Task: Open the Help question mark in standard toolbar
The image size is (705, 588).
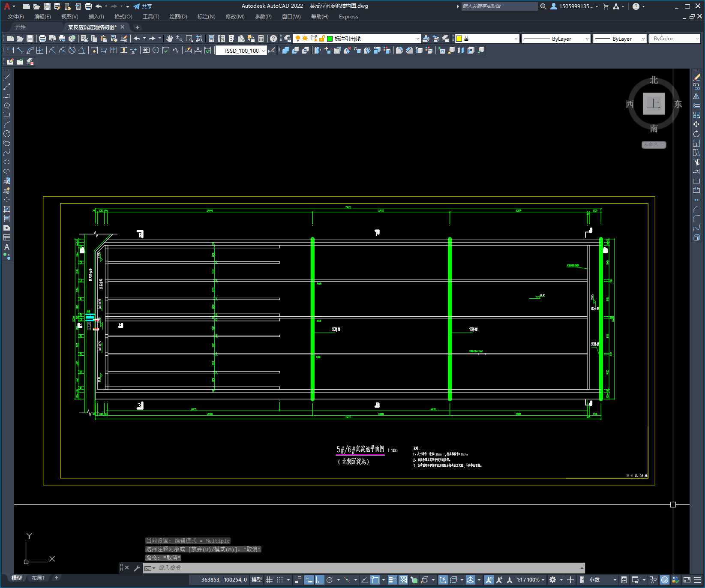Action: pyautogui.click(x=273, y=39)
